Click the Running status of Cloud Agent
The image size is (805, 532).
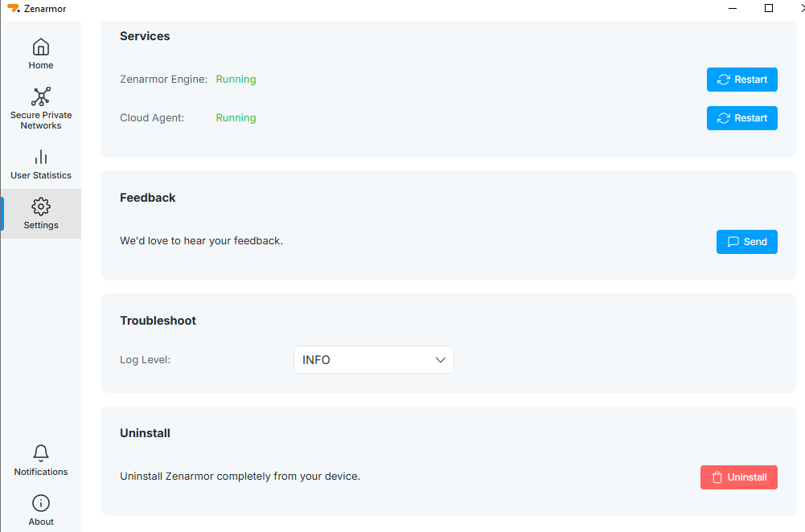tap(236, 117)
